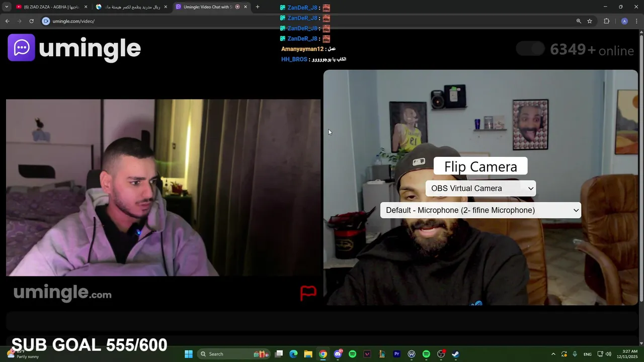
Task: Open the Windows Start menu
Action: [x=189, y=354]
